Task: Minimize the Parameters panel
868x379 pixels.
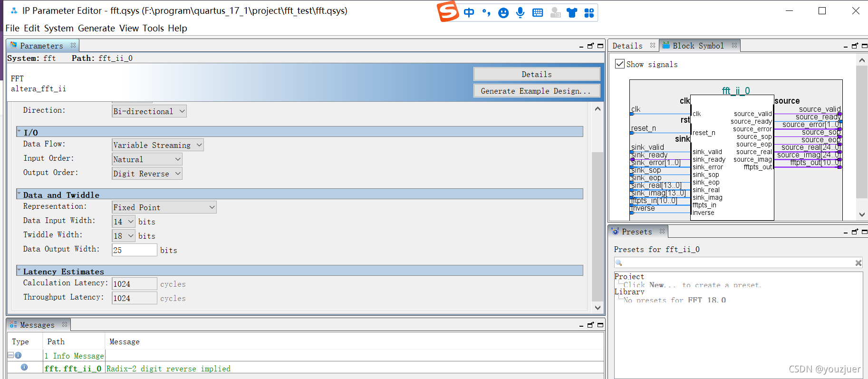Action: tap(581, 46)
